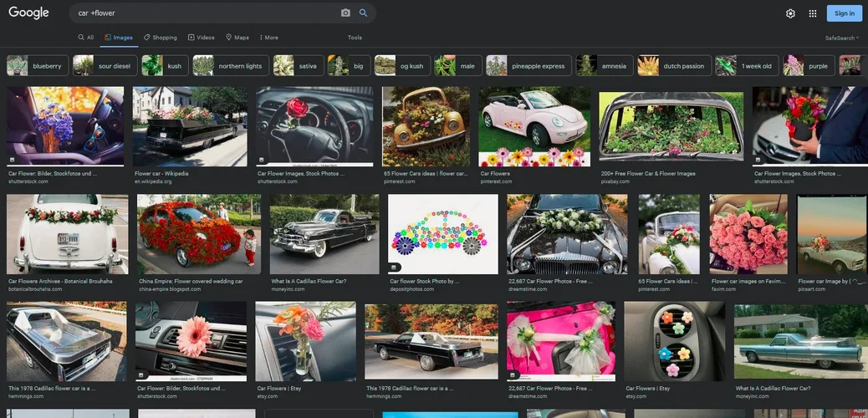Open the yellow Beetle filled with flowers thumbnail
868x418 pixels.
pos(426,126)
